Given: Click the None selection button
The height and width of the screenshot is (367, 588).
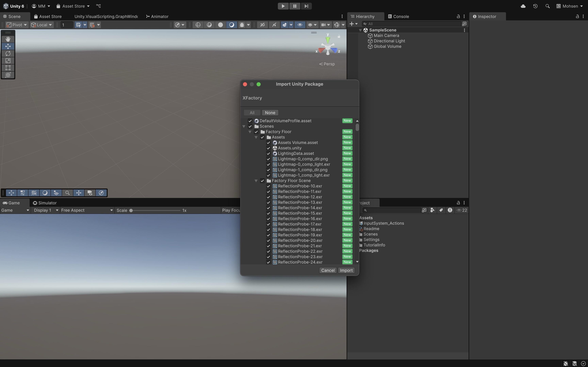Looking at the screenshot, I should pyautogui.click(x=270, y=113).
